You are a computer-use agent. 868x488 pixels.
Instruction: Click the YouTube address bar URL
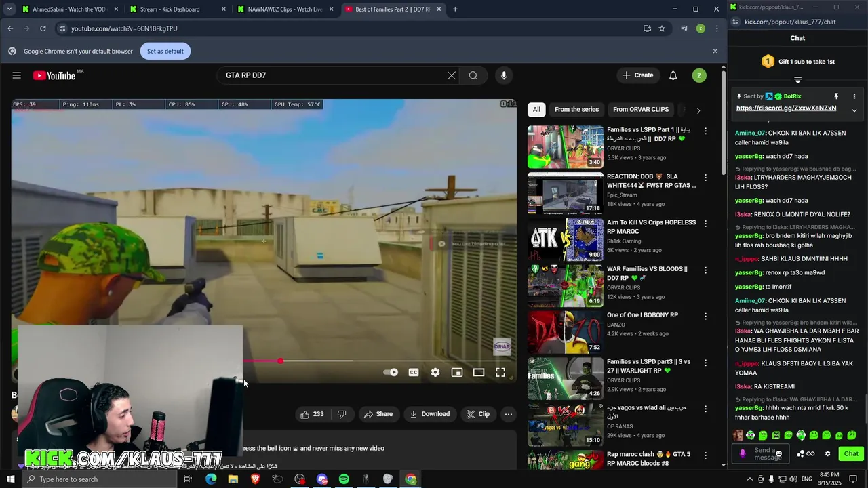click(124, 28)
